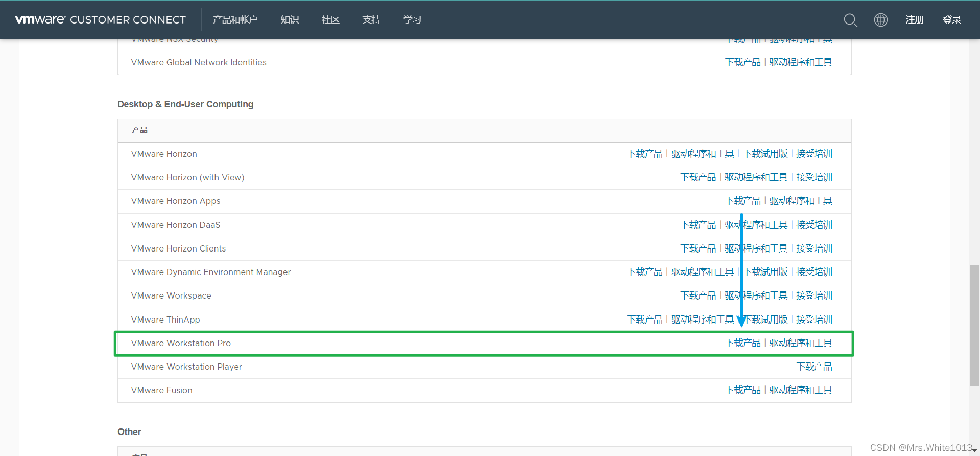This screenshot has height=456, width=980.
Task: Get training for VMware Horizon
Action: pos(815,154)
